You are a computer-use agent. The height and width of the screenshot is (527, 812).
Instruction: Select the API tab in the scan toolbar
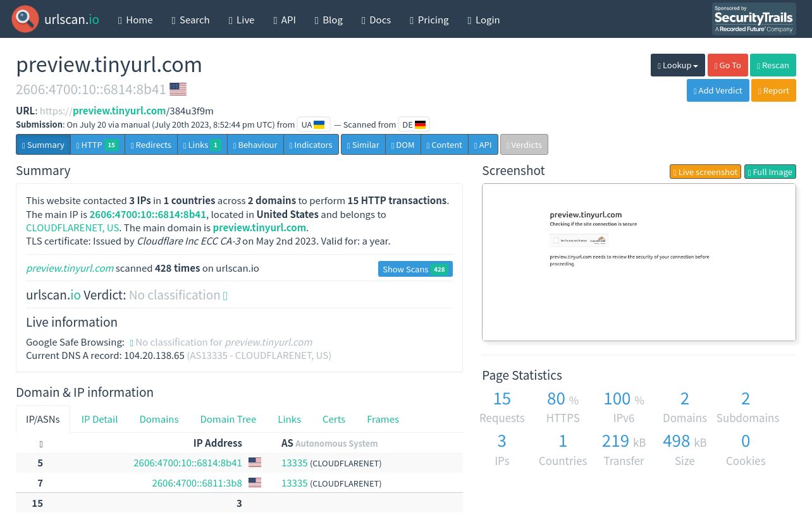pos(483,145)
